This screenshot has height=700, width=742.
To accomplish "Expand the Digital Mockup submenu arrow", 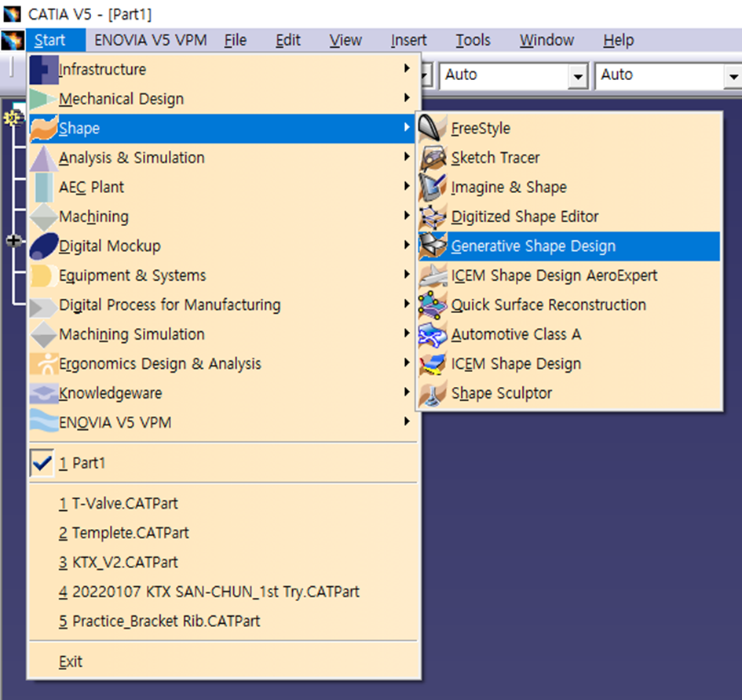I will coord(407,245).
